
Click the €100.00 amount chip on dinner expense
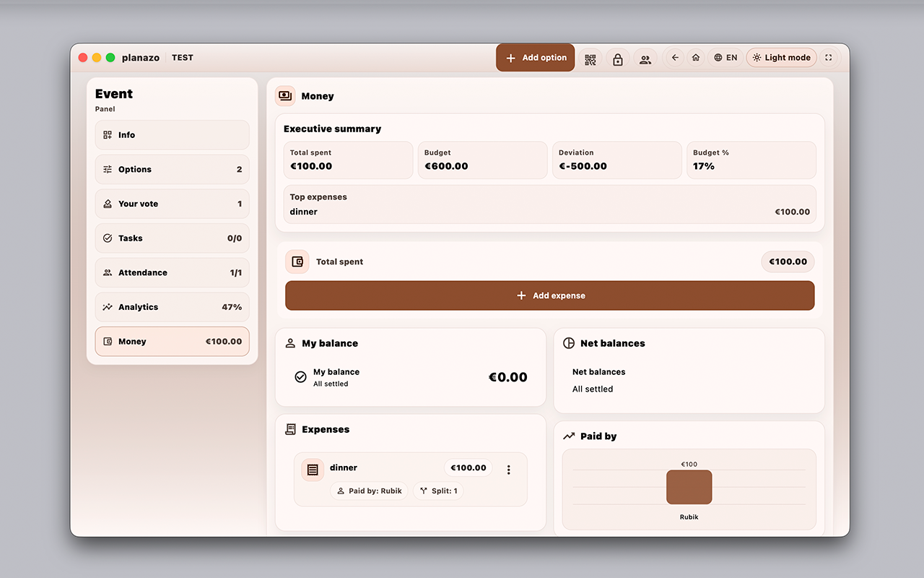pyautogui.click(x=468, y=468)
